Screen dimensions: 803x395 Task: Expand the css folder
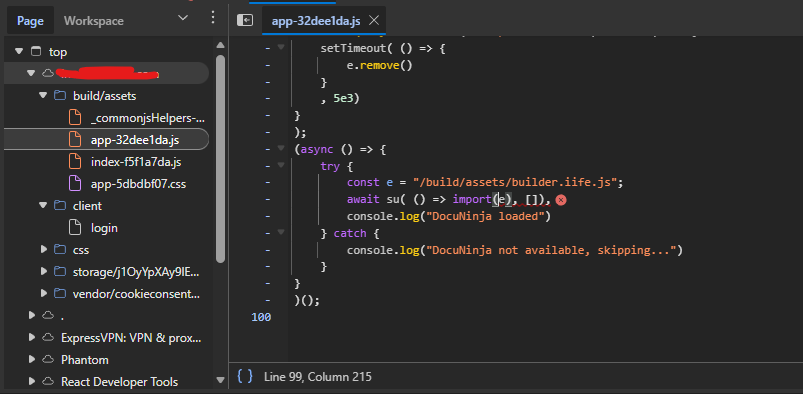coord(44,250)
